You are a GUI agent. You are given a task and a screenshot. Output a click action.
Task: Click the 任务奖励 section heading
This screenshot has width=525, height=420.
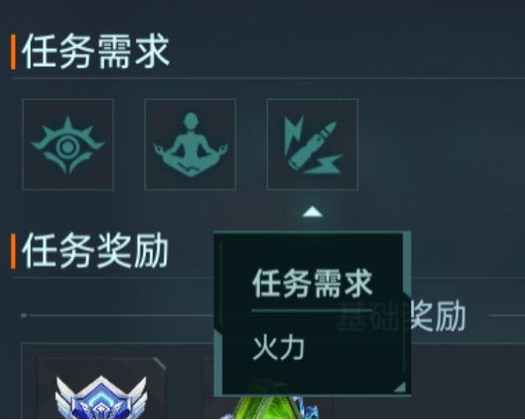[96, 251]
